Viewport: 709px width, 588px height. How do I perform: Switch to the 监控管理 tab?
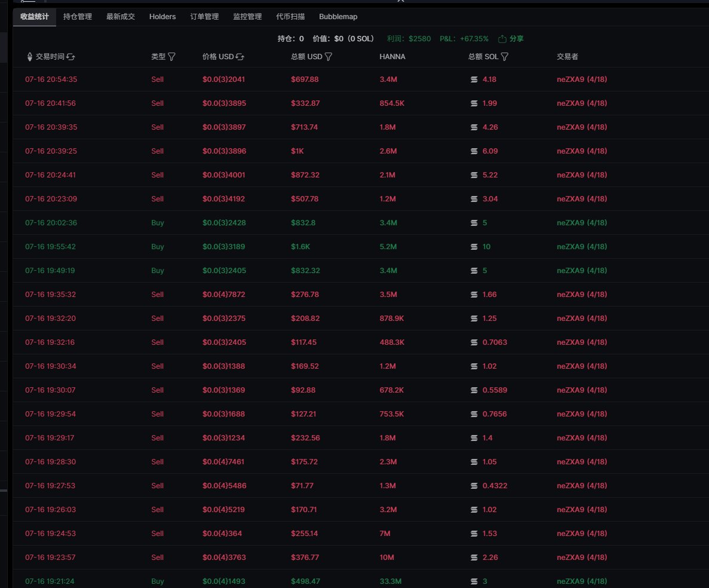coord(247,17)
